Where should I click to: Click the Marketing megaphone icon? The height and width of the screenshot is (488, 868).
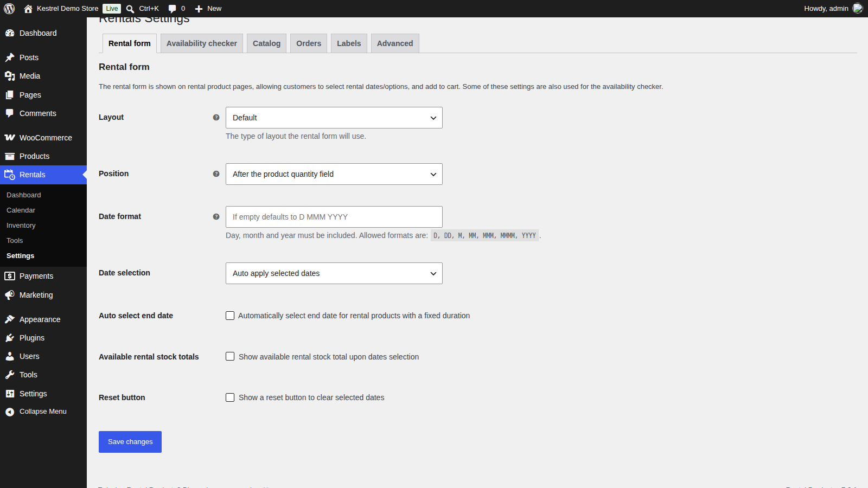coord(10,295)
